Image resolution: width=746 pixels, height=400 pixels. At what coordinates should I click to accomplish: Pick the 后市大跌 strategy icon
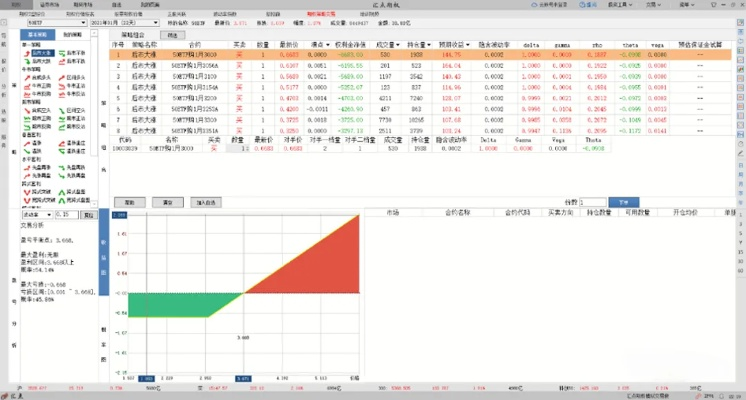tap(27, 60)
